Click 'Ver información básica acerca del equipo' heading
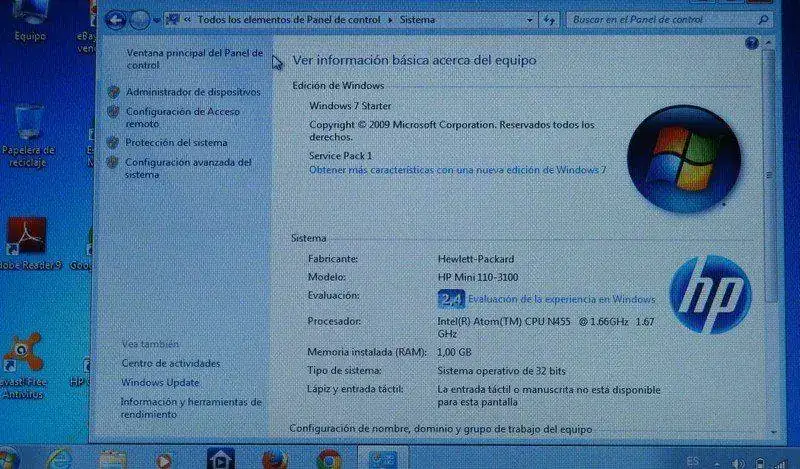 (x=414, y=60)
